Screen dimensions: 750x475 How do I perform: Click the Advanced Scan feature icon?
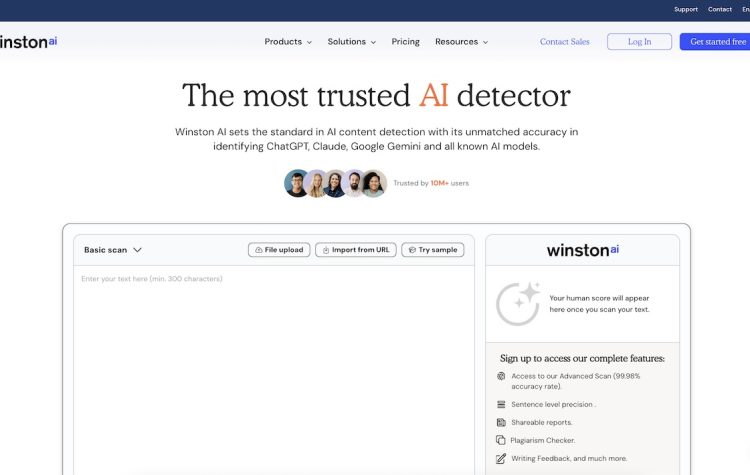coord(501,376)
